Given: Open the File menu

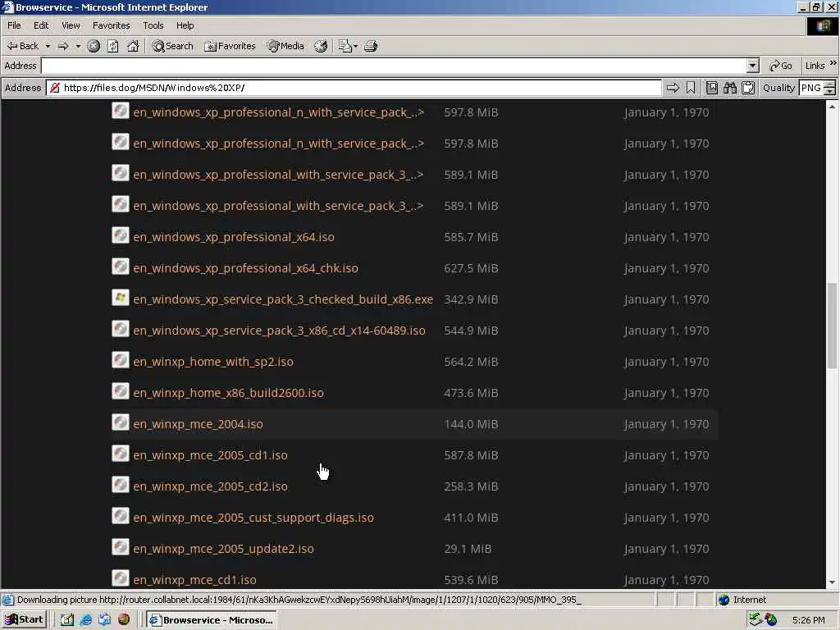Looking at the screenshot, I should click(x=14, y=25).
